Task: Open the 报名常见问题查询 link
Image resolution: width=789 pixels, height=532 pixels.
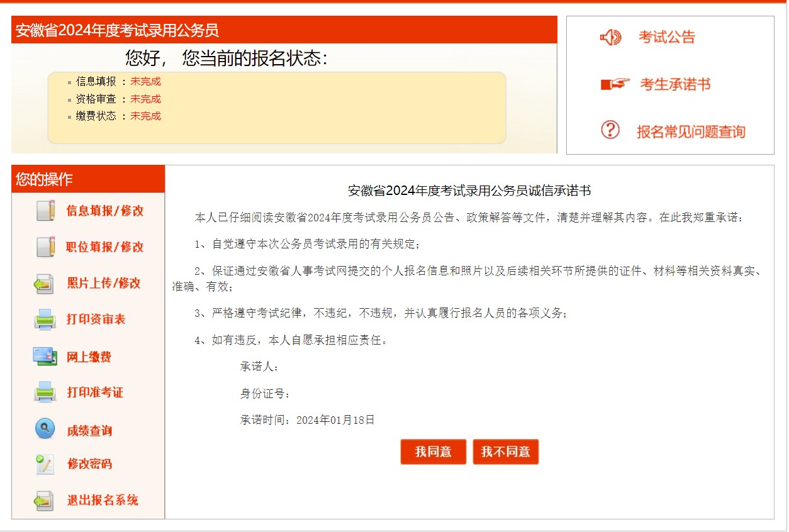Action: tap(691, 132)
